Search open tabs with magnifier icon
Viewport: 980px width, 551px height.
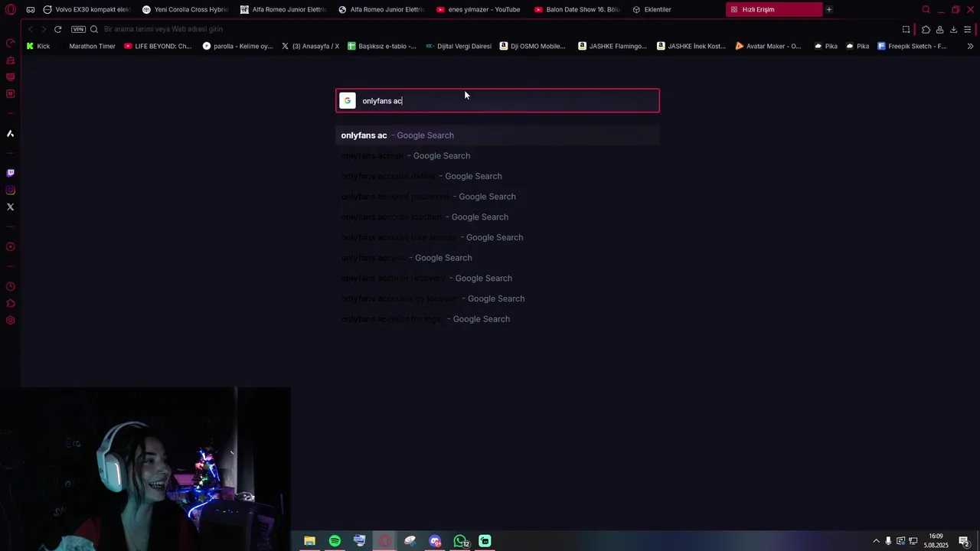coord(926,9)
